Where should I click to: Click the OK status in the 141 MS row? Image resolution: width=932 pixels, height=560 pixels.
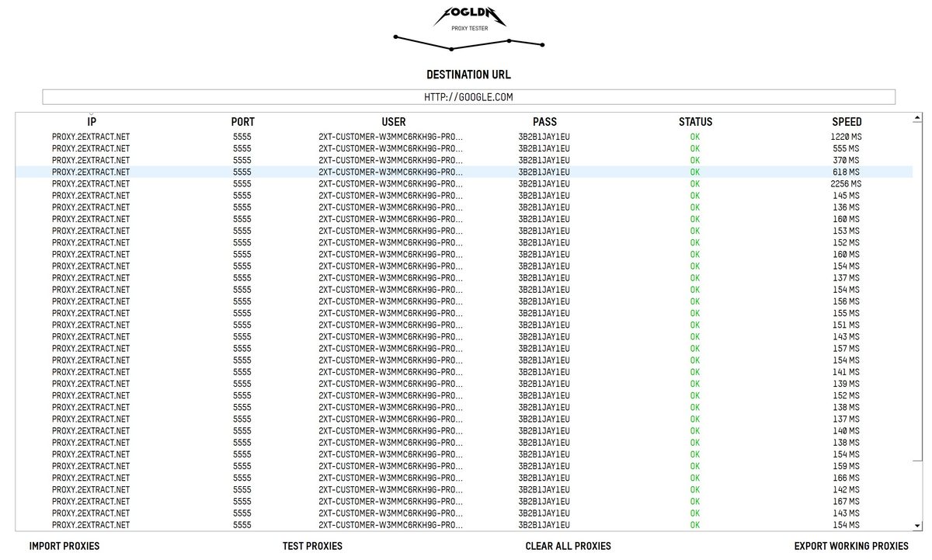pyautogui.click(x=694, y=372)
